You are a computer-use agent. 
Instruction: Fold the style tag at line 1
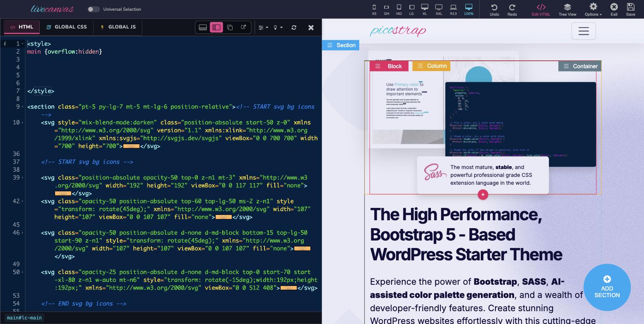tap(23, 44)
